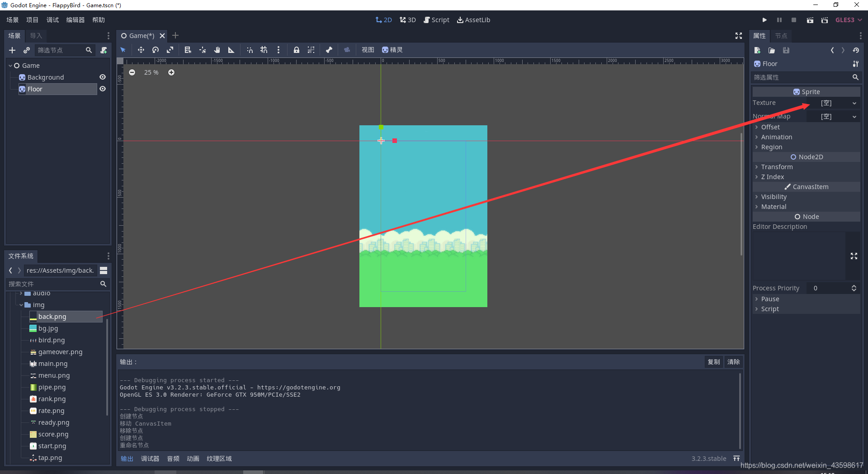
Task: Toggle grid snap tool
Action: click(264, 50)
